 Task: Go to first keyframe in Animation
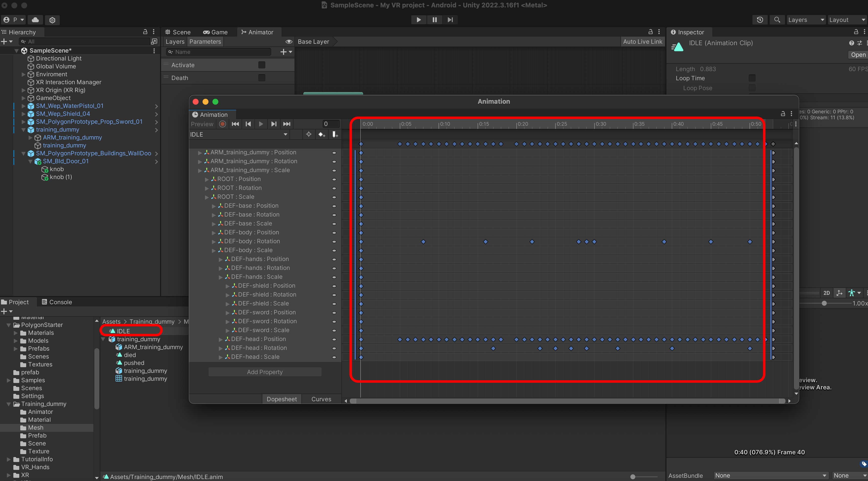click(x=235, y=124)
